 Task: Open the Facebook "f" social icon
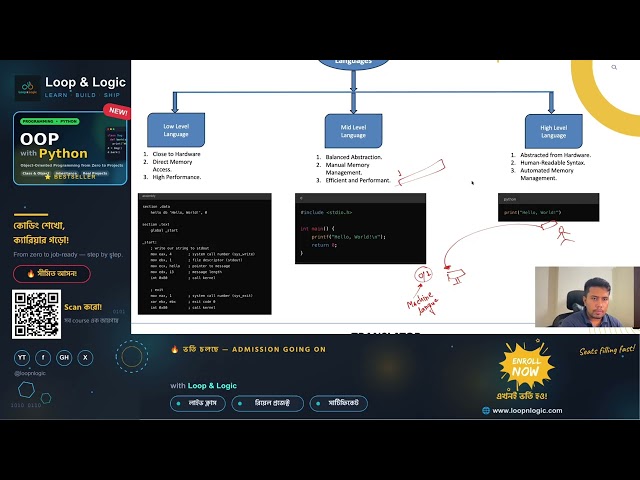point(43,358)
